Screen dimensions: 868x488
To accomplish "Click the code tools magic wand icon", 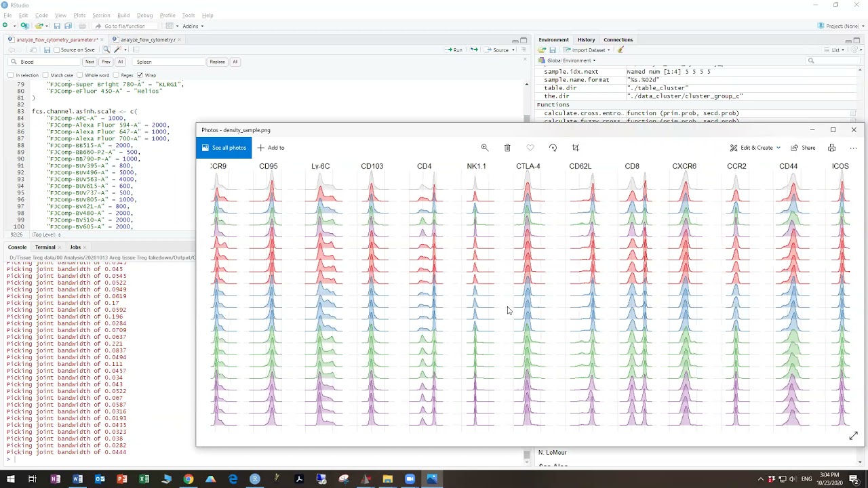I will coord(118,49).
